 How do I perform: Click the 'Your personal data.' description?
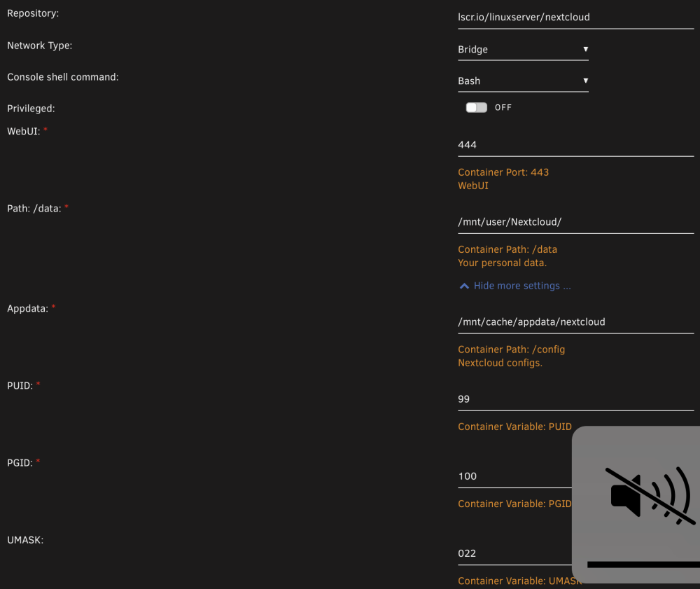[502, 263]
